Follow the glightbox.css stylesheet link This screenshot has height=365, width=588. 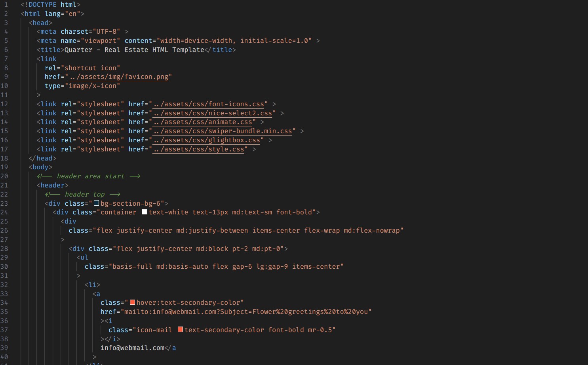pyautogui.click(x=206, y=140)
